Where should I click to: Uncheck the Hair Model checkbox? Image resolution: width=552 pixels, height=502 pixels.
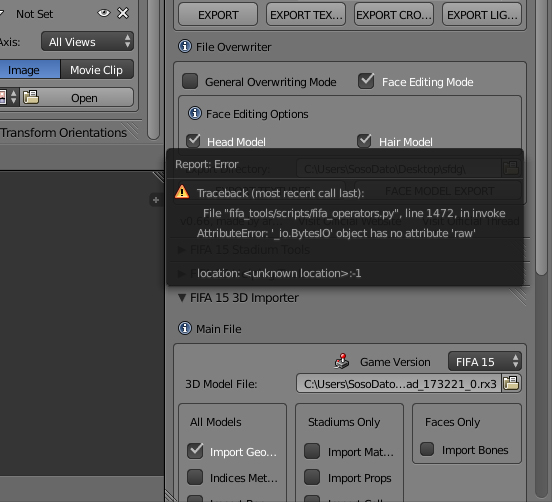364,141
